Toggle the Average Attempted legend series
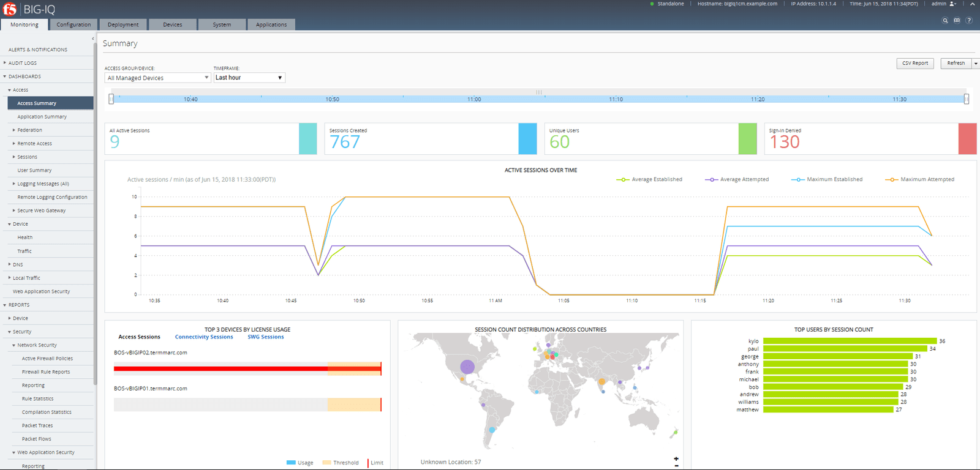The height and width of the screenshot is (470, 980). [737, 179]
